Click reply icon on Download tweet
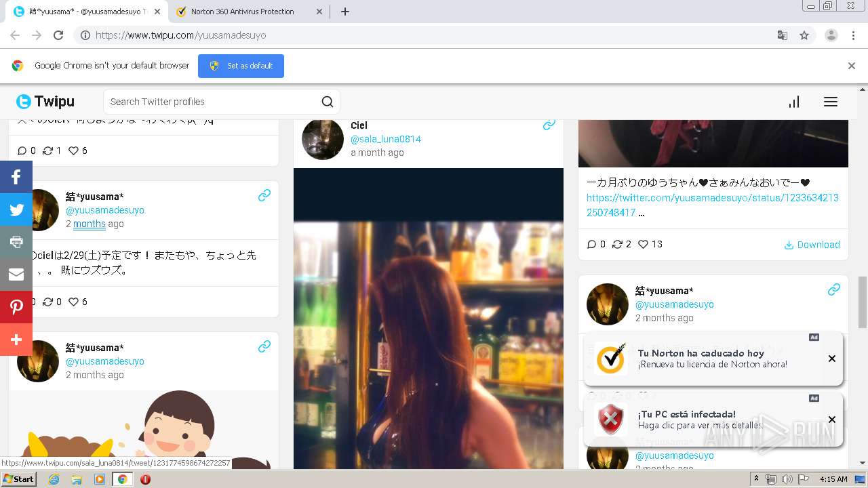868x488 pixels. (x=591, y=245)
